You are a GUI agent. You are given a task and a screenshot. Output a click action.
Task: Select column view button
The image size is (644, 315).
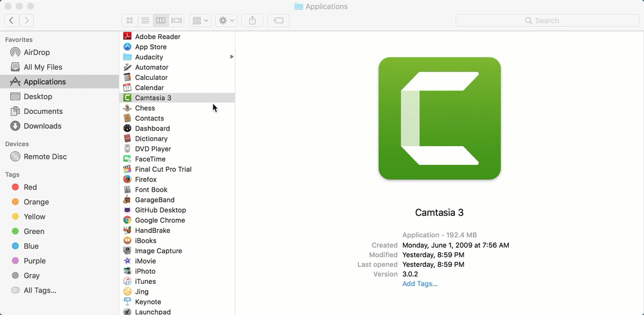(x=161, y=20)
